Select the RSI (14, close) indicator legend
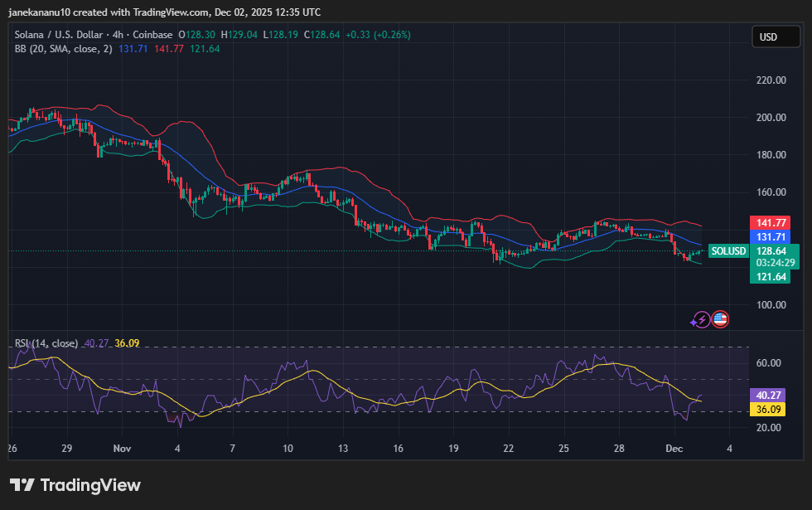This screenshot has height=510, width=812. [46, 343]
